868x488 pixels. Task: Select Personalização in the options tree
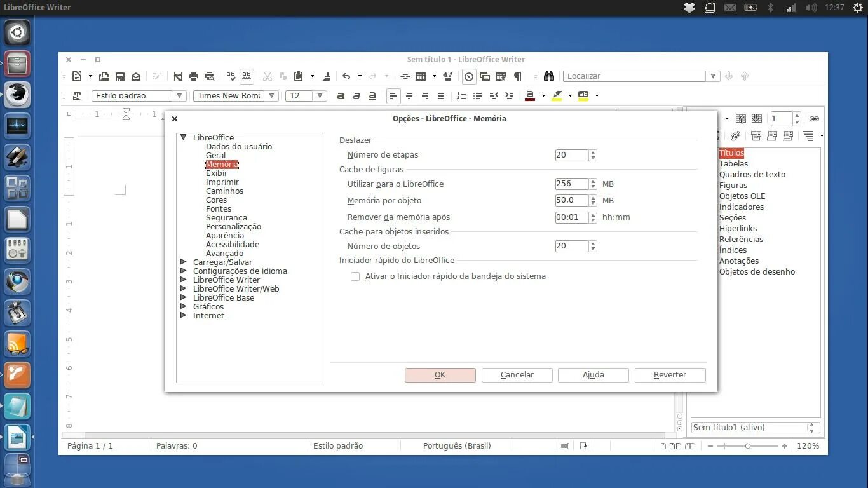[233, 226]
